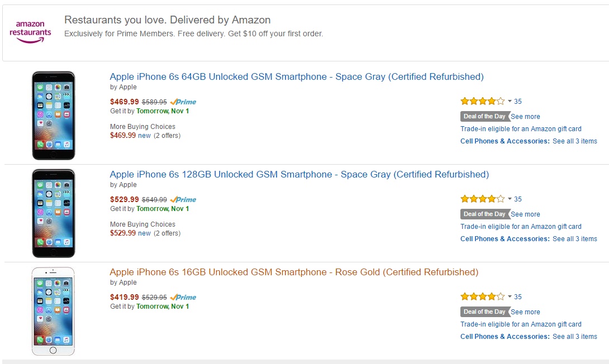
Task: Click See more next to 128GB deal badge
Action: 525,214
